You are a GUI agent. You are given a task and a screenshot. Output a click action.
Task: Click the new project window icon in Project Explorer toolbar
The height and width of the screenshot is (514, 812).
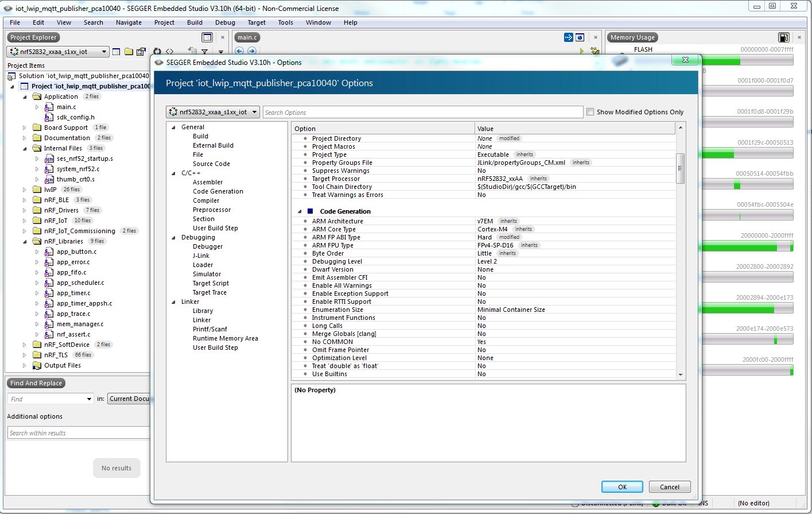pos(116,52)
